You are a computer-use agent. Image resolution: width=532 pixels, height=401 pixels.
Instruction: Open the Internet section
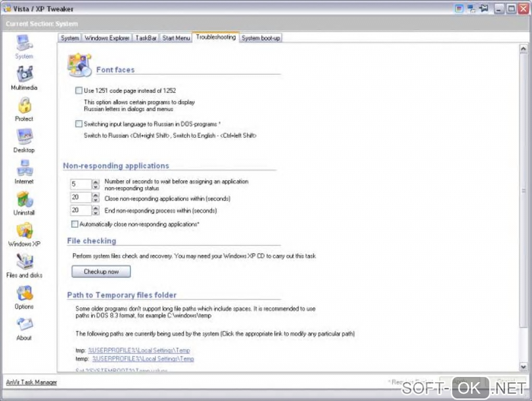pos(24,172)
